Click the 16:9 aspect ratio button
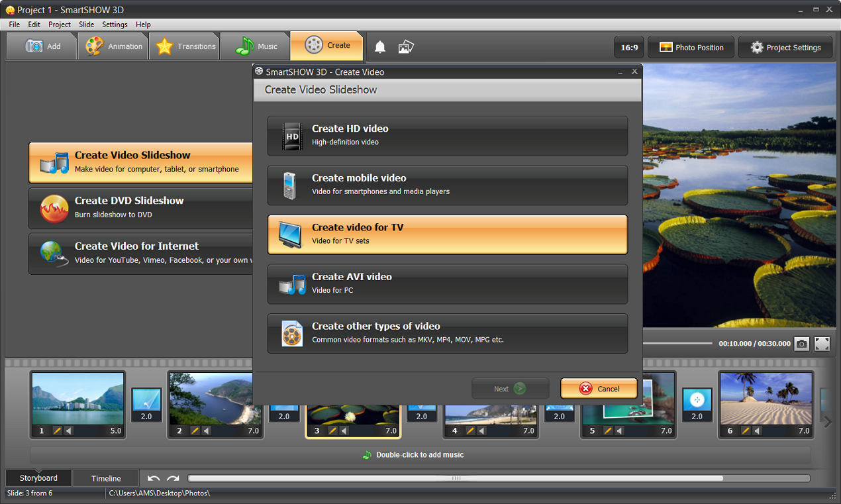This screenshot has width=841, height=504. (x=628, y=47)
